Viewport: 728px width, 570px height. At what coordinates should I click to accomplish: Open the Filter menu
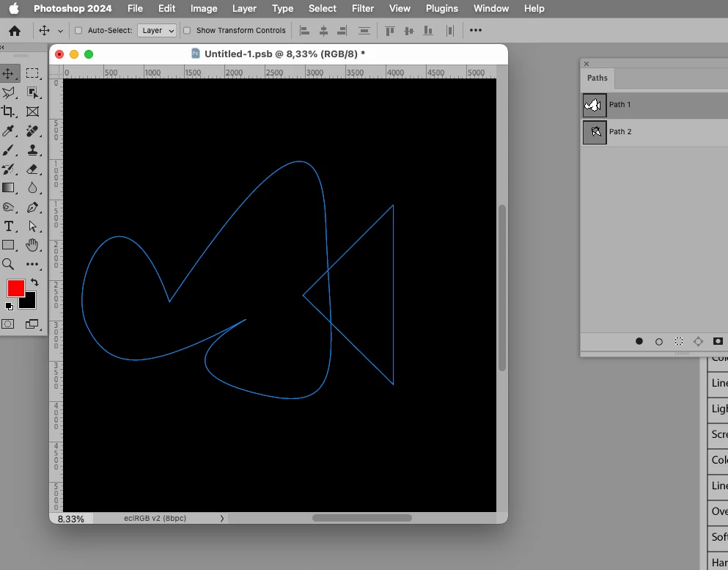pyautogui.click(x=363, y=8)
